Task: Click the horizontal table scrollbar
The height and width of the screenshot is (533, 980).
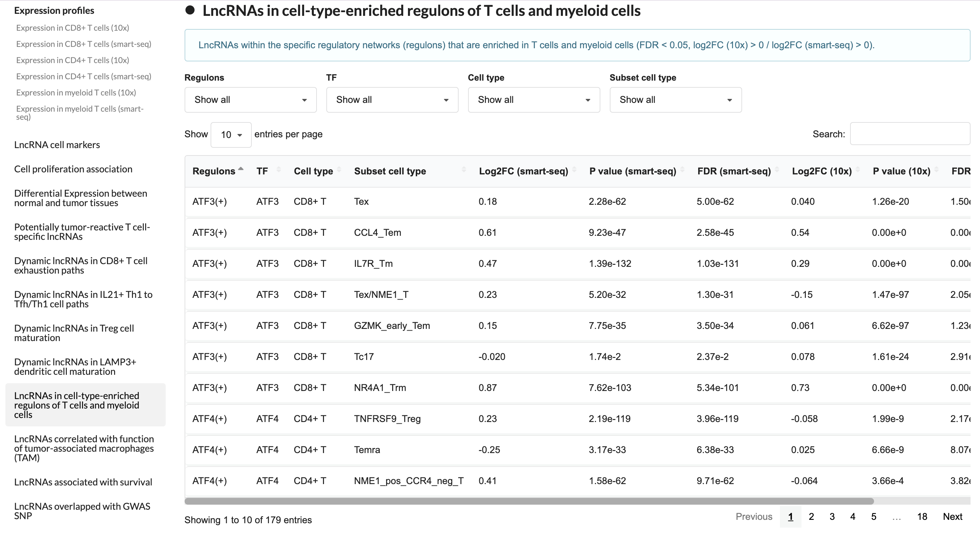Action: coord(529,501)
